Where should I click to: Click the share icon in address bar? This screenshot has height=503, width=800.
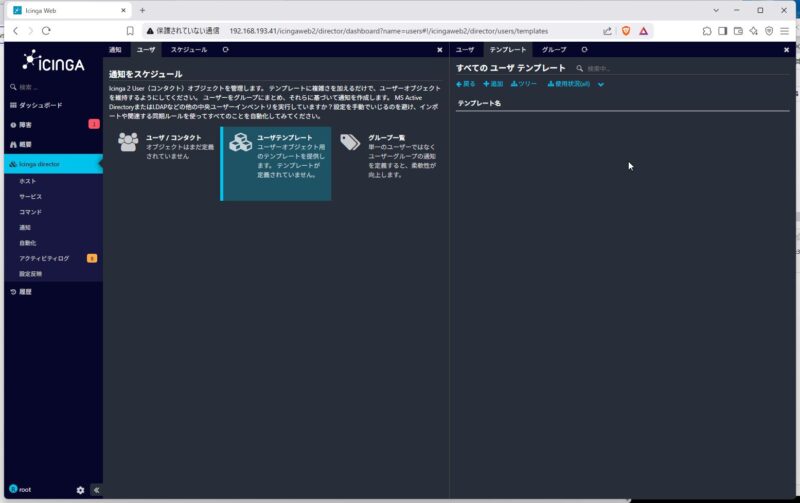pyautogui.click(x=607, y=31)
